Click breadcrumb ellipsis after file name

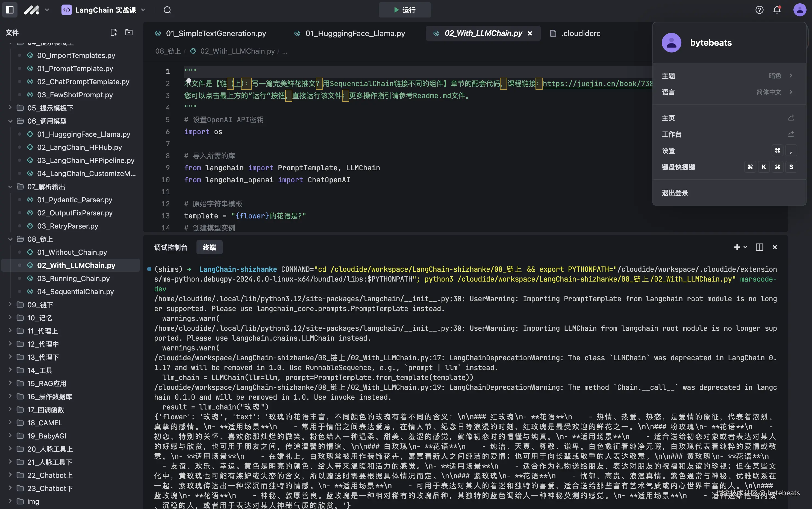tap(285, 51)
